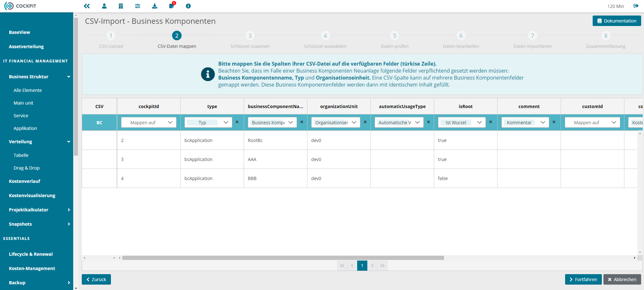This screenshot has width=644, height=290.
Task: Click the AAA component name cell
Action: click(x=275, y=159)
